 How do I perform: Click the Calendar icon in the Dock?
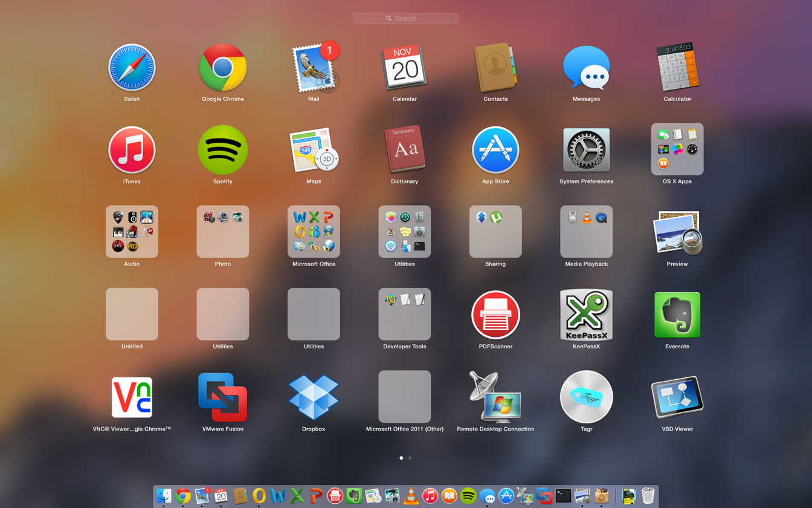[221, 496]
